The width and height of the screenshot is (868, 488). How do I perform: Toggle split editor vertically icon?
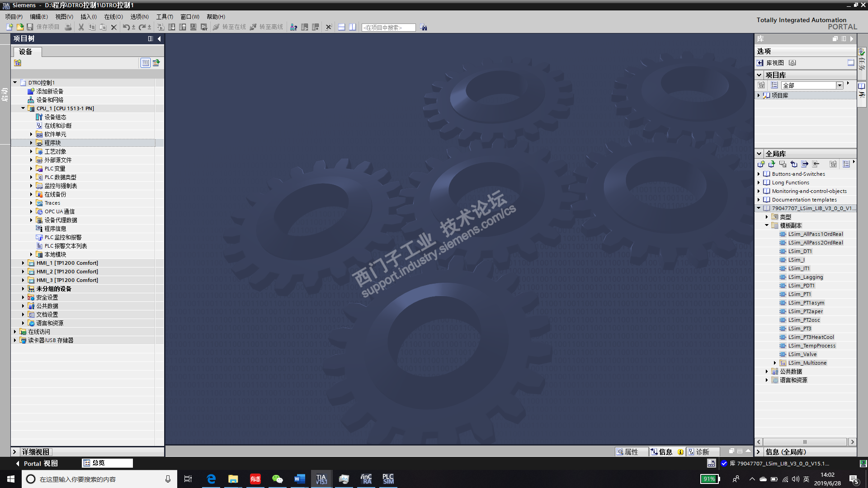click(x=352, y=27)
